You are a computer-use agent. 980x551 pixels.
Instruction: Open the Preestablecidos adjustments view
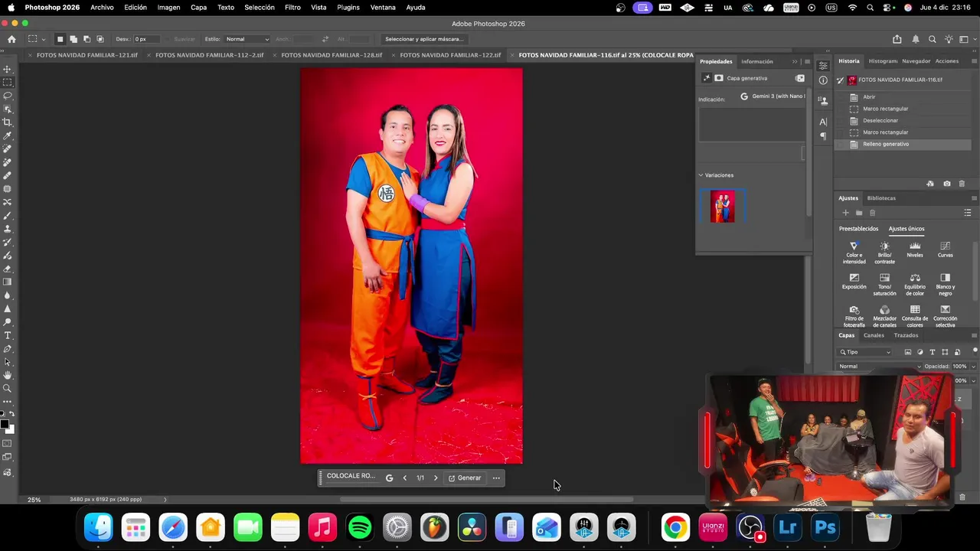[x=858, y=229]
